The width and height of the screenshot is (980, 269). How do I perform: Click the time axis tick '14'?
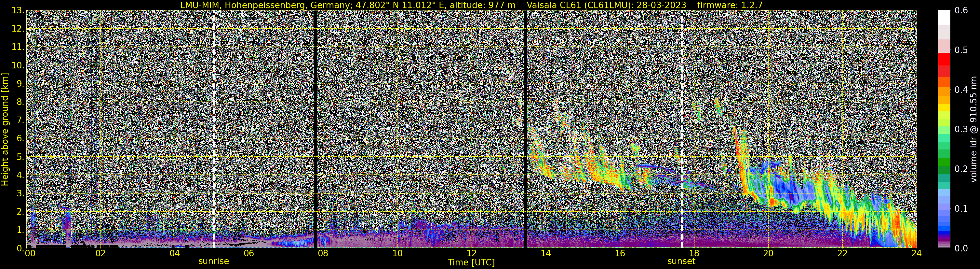point(545,253)
